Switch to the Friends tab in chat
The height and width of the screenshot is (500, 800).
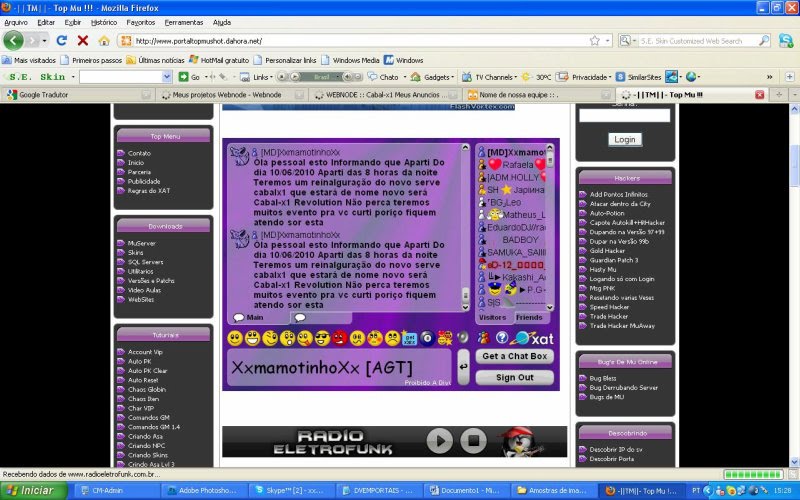529,317
